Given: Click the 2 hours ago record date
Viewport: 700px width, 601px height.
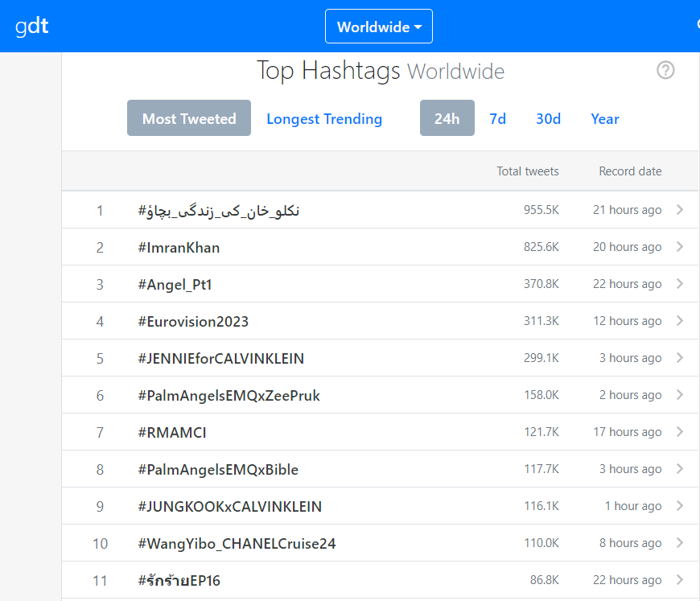Looking at the screenshot, I should click(630, 395).
